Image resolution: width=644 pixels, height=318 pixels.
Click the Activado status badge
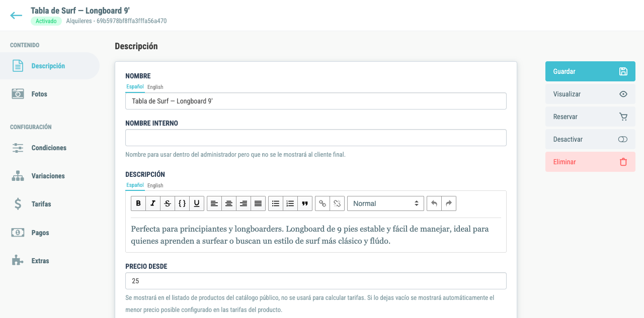pyautogui.click(x=46, y=21)
